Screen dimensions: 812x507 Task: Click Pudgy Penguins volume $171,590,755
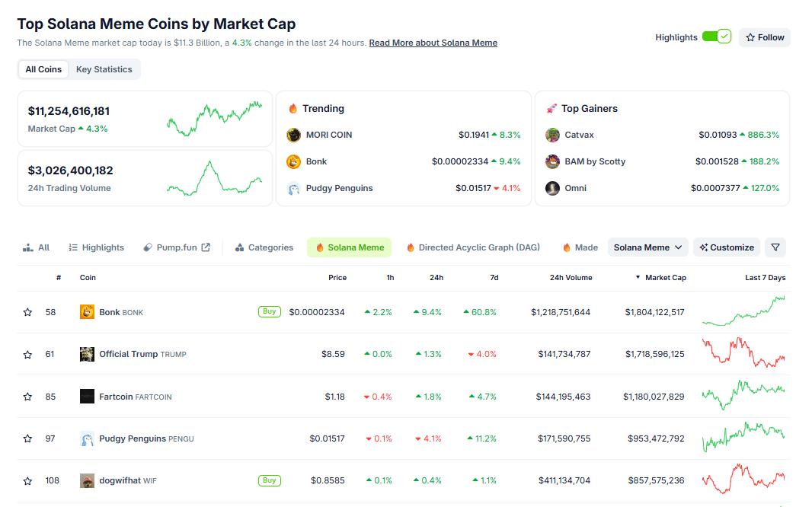[564, 438]
